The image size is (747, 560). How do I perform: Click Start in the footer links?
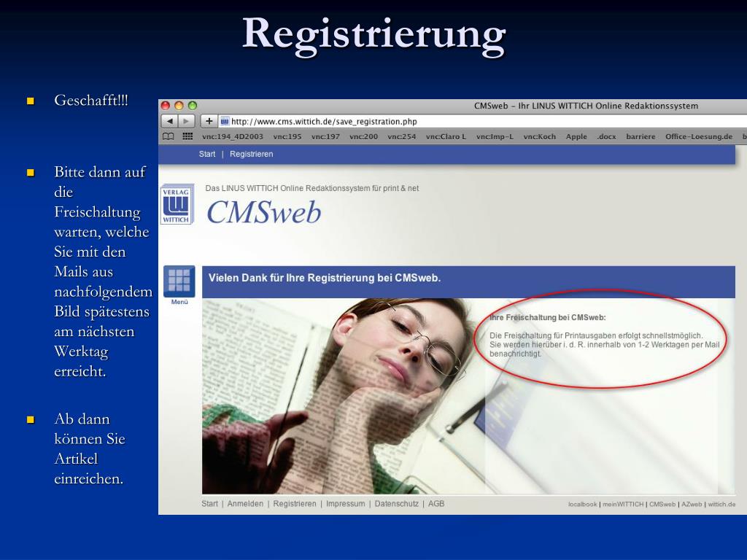[x=209, y=504]
